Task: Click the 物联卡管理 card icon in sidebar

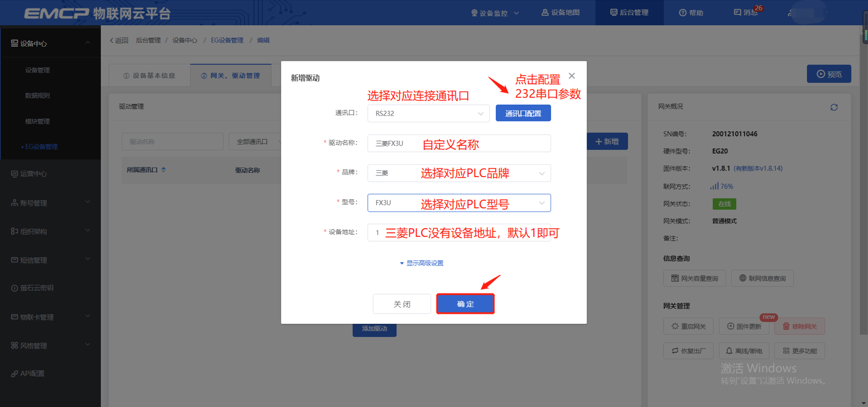Action: [15, 317]
